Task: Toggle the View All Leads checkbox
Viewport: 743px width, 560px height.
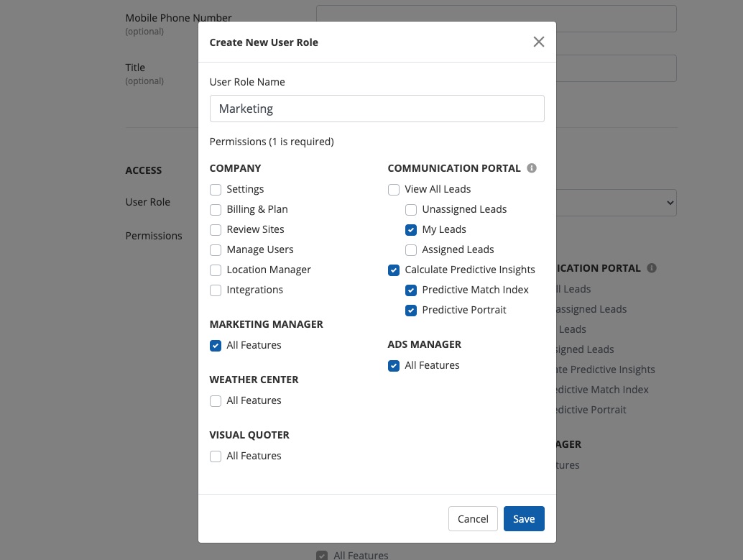Action: pos(394,190)
